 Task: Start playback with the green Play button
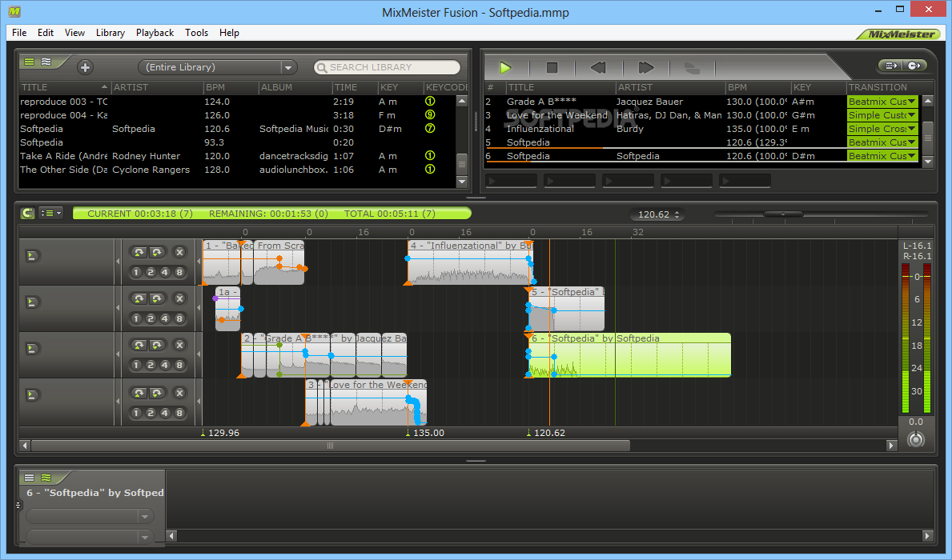pyautogui.click(x=505, y=67)
